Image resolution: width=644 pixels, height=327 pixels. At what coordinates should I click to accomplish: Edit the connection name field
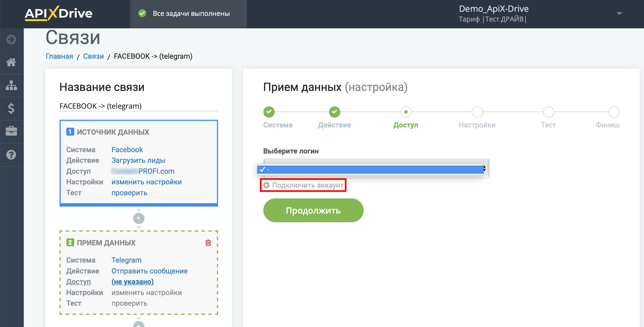tap(139, 106)
